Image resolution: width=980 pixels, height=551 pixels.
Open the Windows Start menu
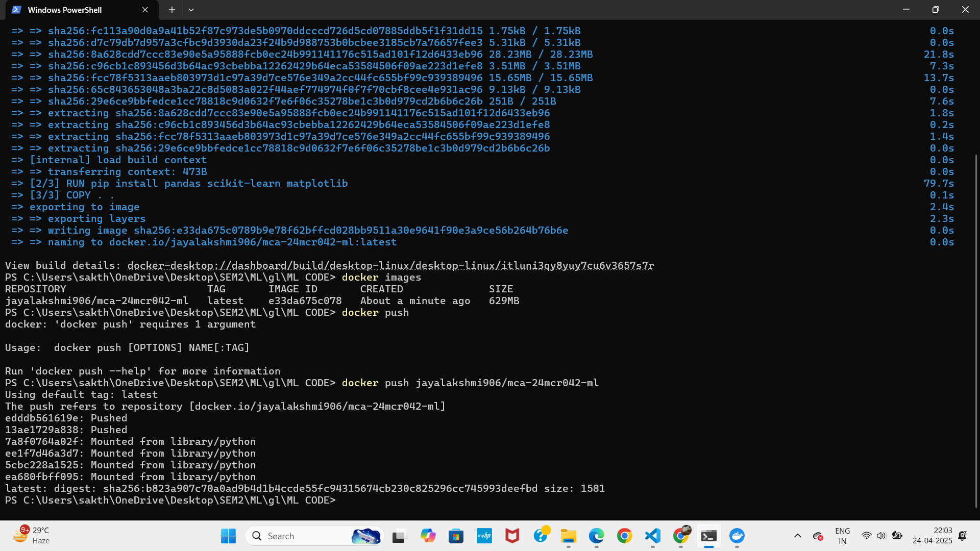[x=228, y=536]
